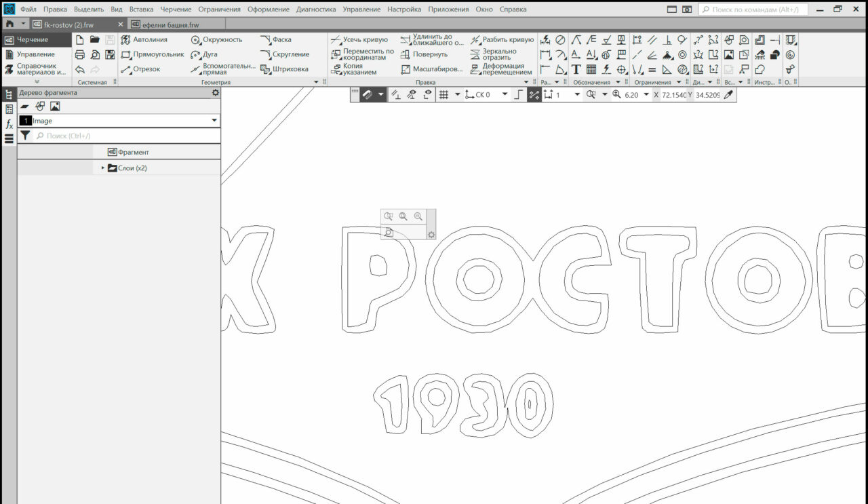This screenshot has height=504, width=868.
Task: Toggle the parameters sidebar panel
Action: click(9, 109)
